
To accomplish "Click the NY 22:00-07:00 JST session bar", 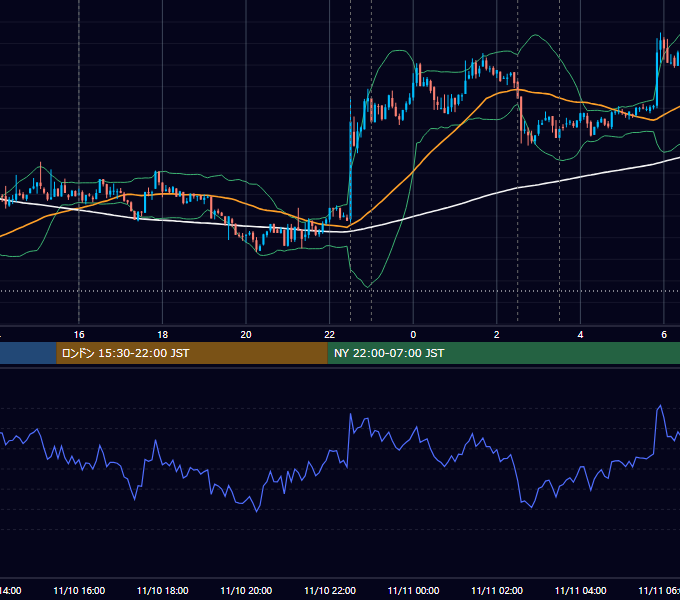I will tap(503, 353).
